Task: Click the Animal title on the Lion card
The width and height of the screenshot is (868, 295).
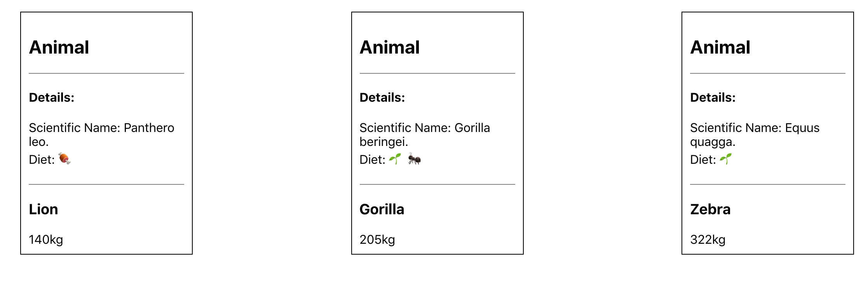Action: coord(59,47)
